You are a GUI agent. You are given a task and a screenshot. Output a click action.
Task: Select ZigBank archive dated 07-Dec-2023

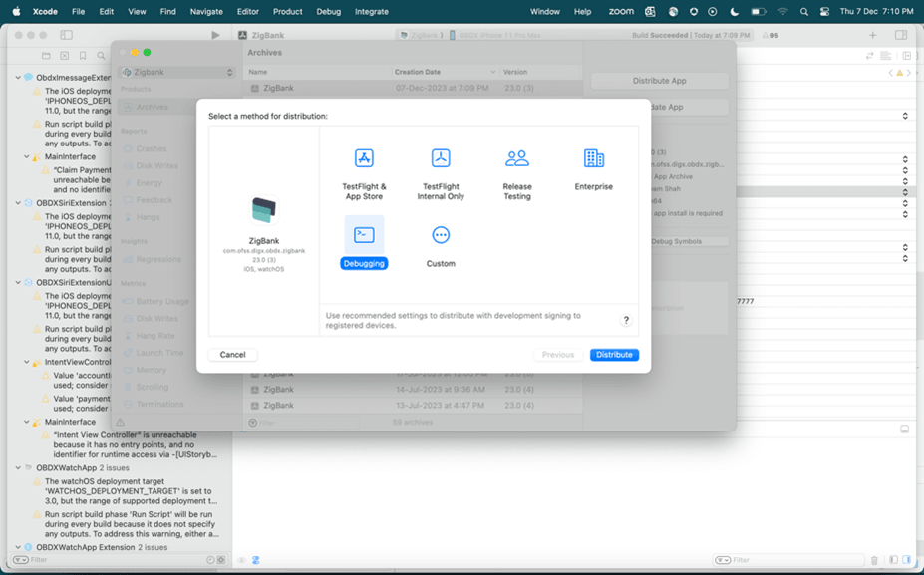413,89
